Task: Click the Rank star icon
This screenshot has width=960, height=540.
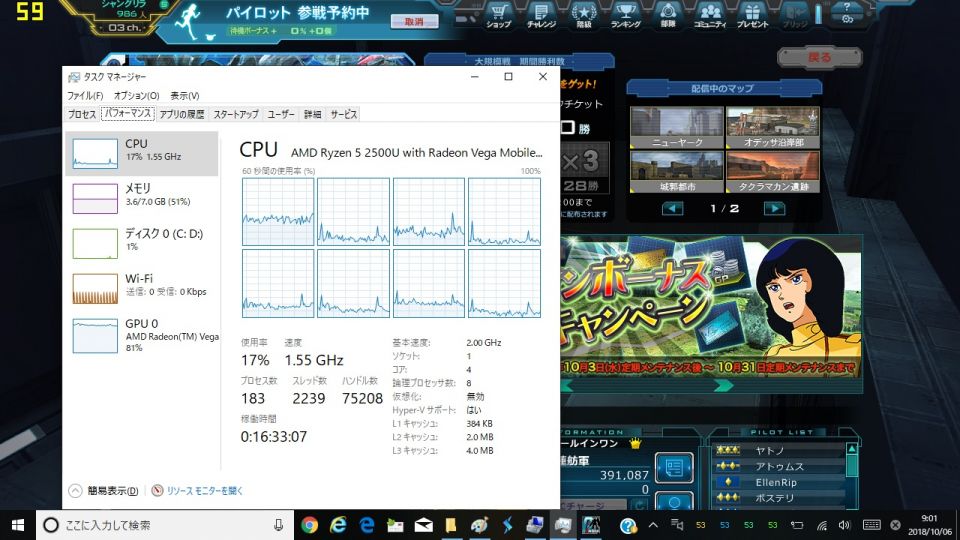Action: pos(582,15)
